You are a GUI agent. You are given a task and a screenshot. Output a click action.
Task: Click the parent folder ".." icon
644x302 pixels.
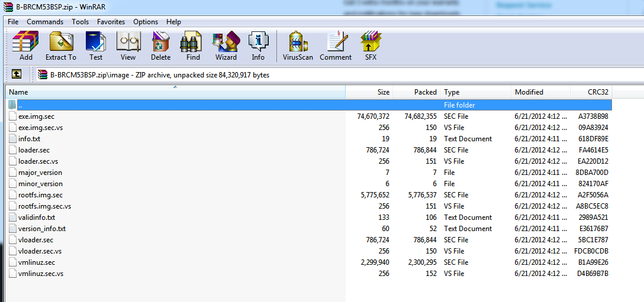click(x=12, y=105)
